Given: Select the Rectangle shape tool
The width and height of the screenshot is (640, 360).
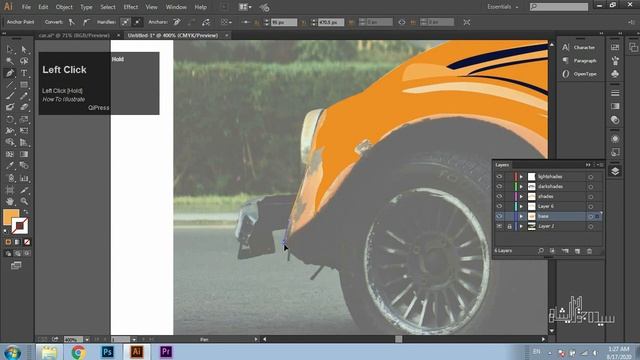Looking at the screenshot, I should [24, 85].
